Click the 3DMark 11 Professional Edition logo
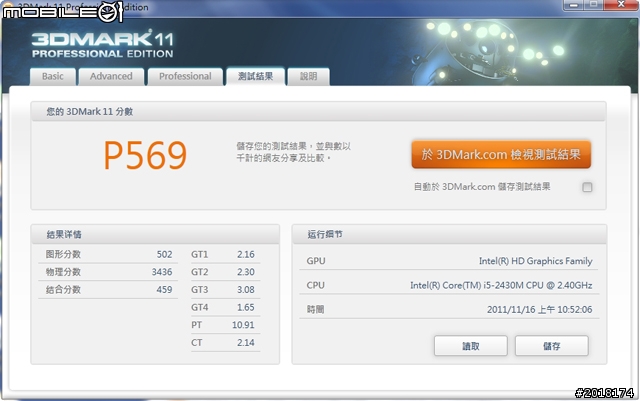This screenshot has width=640, height=401. (x=102, y=45)
